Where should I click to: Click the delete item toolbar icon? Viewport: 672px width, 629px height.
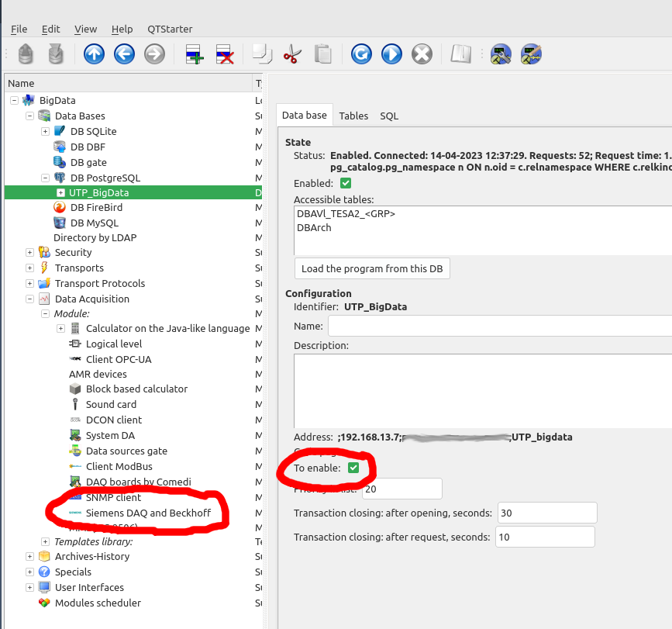tap(225, 54)
